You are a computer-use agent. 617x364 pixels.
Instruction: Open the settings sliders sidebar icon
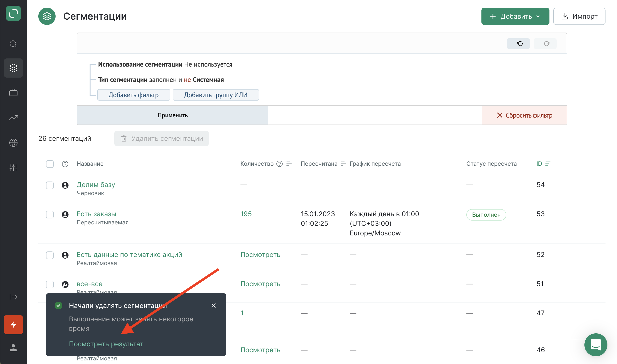(x=13, y=168)
